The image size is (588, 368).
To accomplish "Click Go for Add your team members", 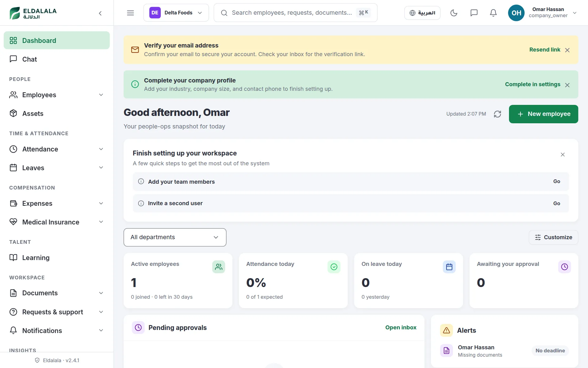I will (556, 182).
